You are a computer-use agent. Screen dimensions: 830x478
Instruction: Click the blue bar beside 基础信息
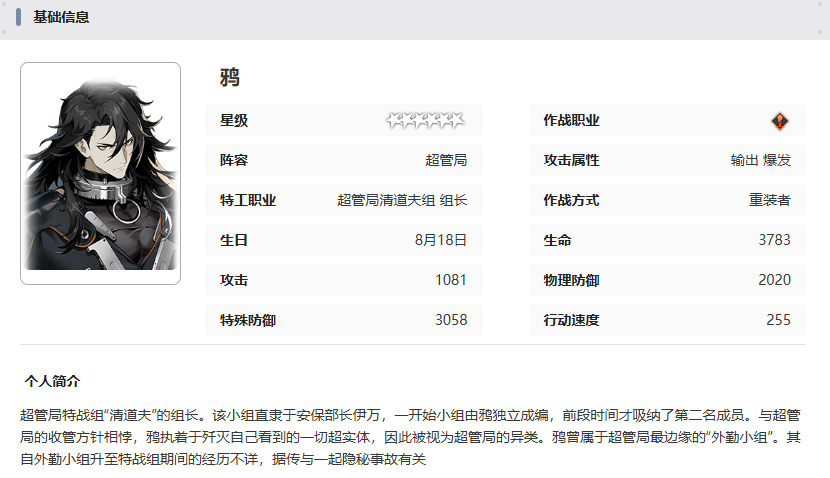pos(19,17)
